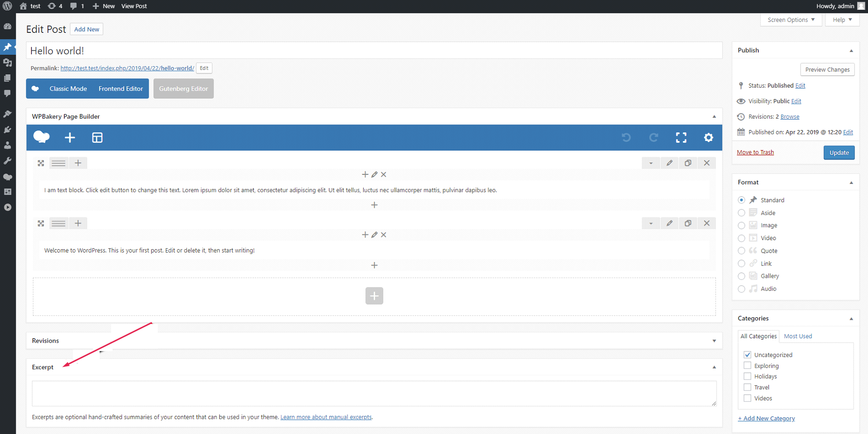Click the WPBakery Undo arrow icon
The image size is (868, 434).
(x=626, y=138)
